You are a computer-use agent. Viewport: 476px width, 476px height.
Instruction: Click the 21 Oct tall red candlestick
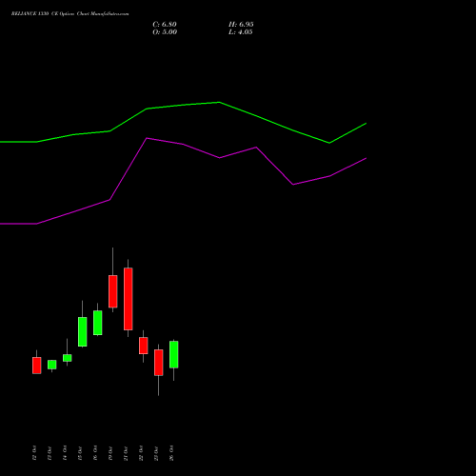pyautogui.click(x=129, y=299)
